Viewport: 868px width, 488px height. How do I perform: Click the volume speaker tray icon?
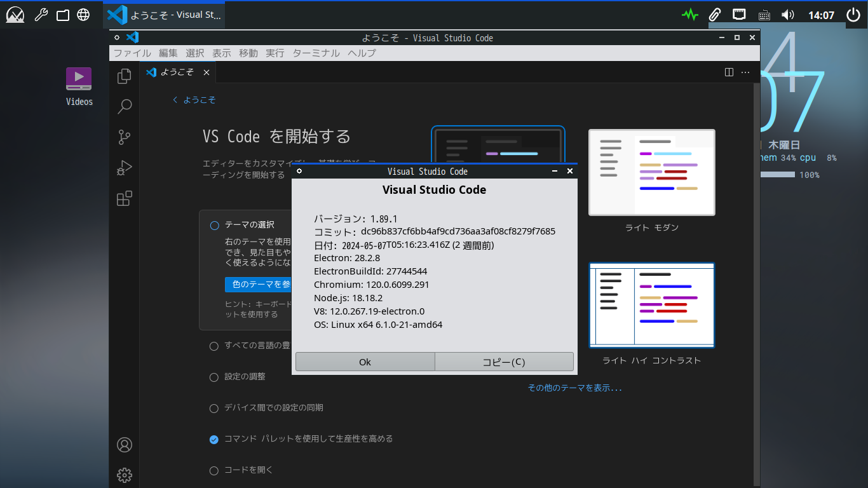(788, 15)
